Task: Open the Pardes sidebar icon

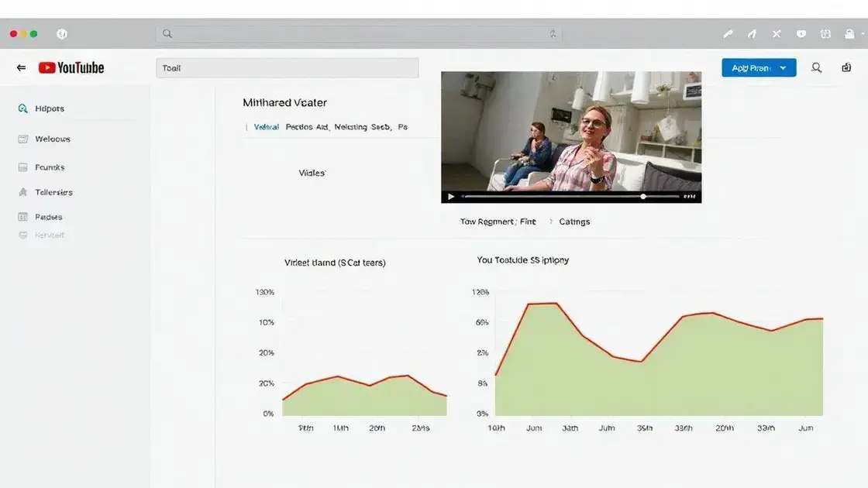Action: 22,217
